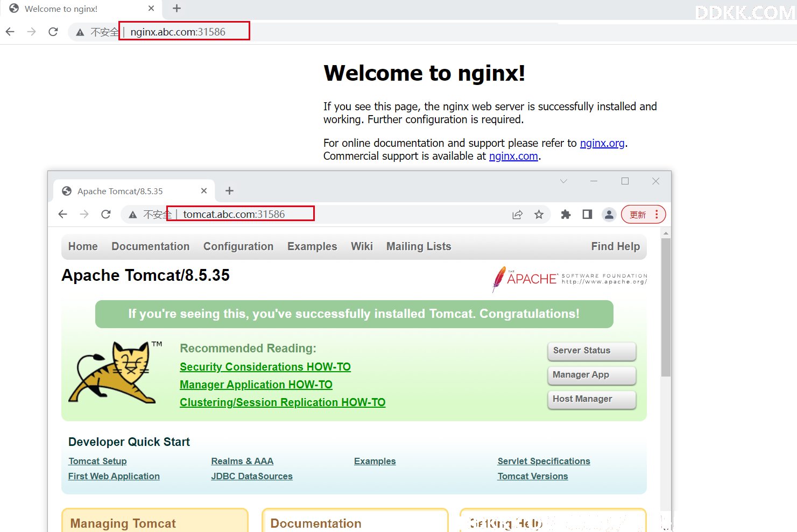This screenshot has width=797, height=532.
Task: Open the Tomcat Versions link
Action: click(533, 476)
